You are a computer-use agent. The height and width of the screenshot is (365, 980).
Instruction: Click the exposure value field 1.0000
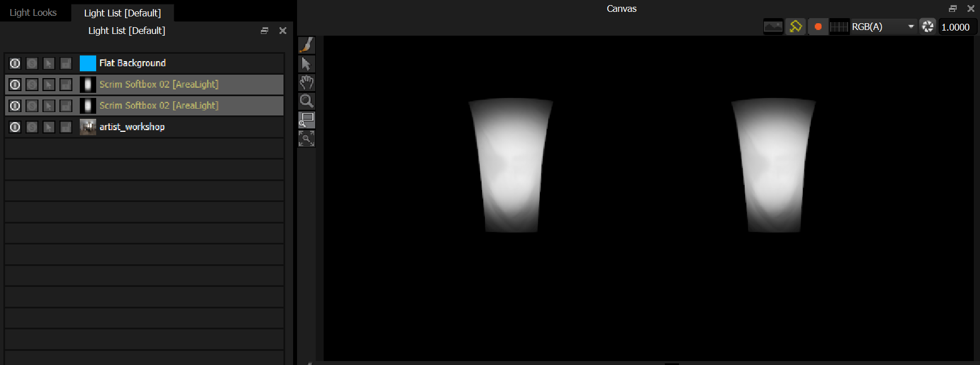957,27
